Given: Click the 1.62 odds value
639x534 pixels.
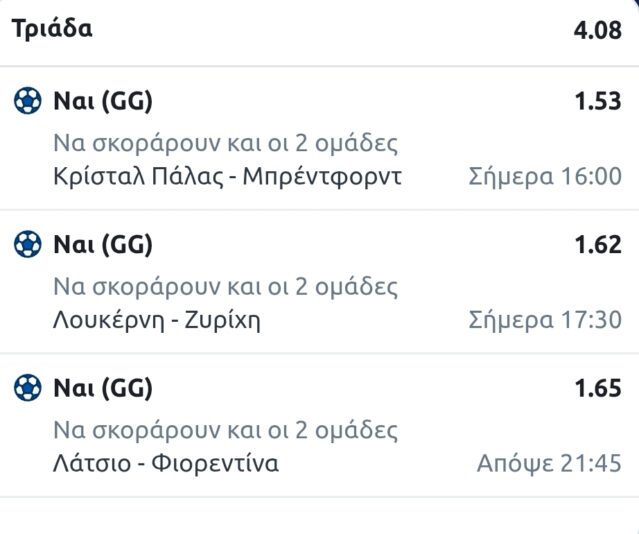Looking at the screenshot, I should (597, 244).
